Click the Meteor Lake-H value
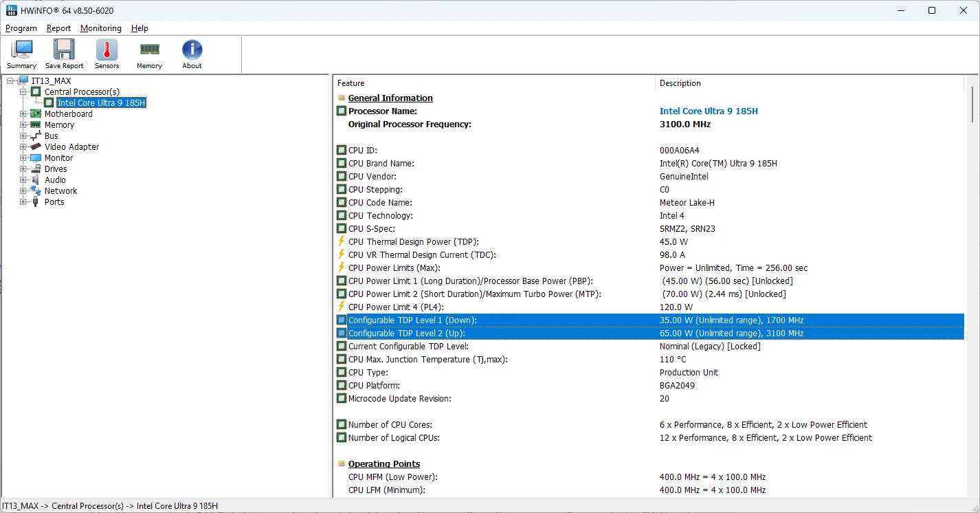The width and height of the screenshot is (980, 513). pyautogui.click(x=687, y=203)
